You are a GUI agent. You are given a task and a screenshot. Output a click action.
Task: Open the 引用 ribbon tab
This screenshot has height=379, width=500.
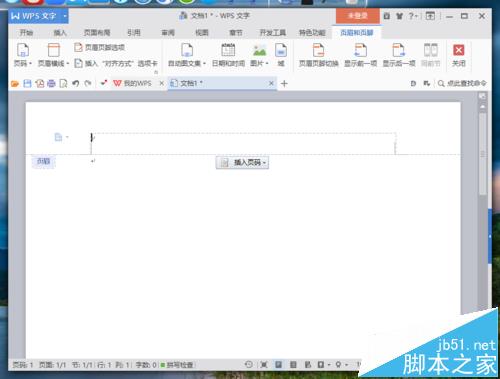[134, 33]
